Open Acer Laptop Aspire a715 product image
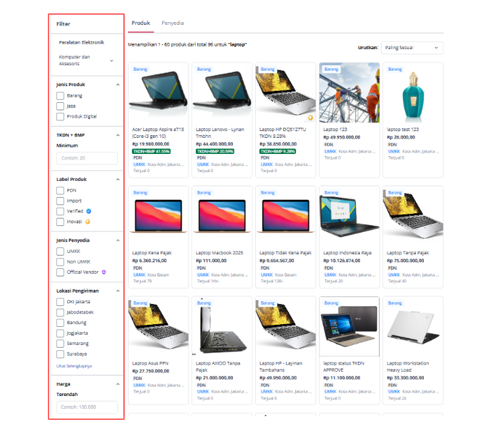The image size is (504, 429). (158, 93)
